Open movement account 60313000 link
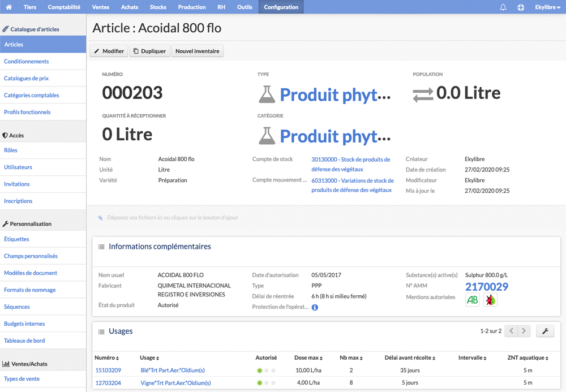 point(352,186)
